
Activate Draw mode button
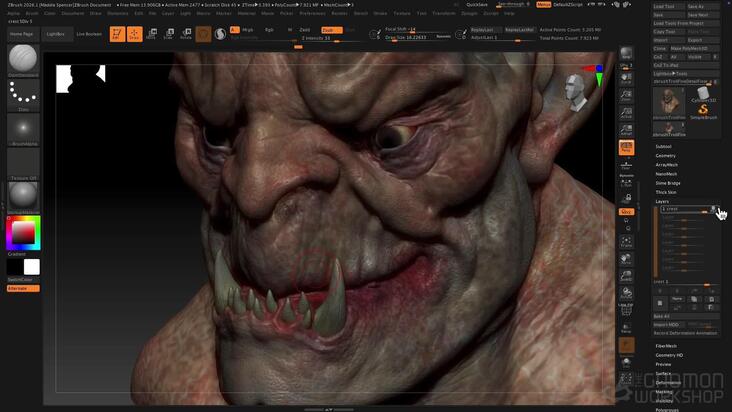pyautogui.click(x=134, y=34)
